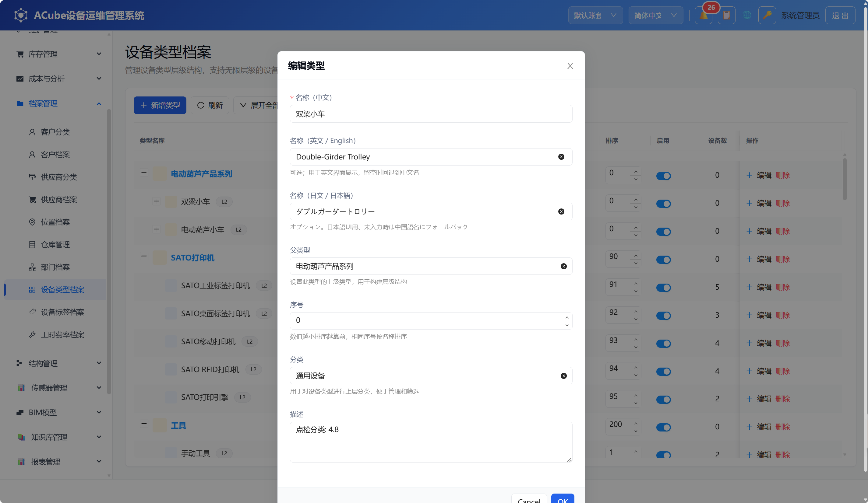868x503 pixels.
Task: Open 客户分类 in sidebar
Action: (x=55, y=132)
